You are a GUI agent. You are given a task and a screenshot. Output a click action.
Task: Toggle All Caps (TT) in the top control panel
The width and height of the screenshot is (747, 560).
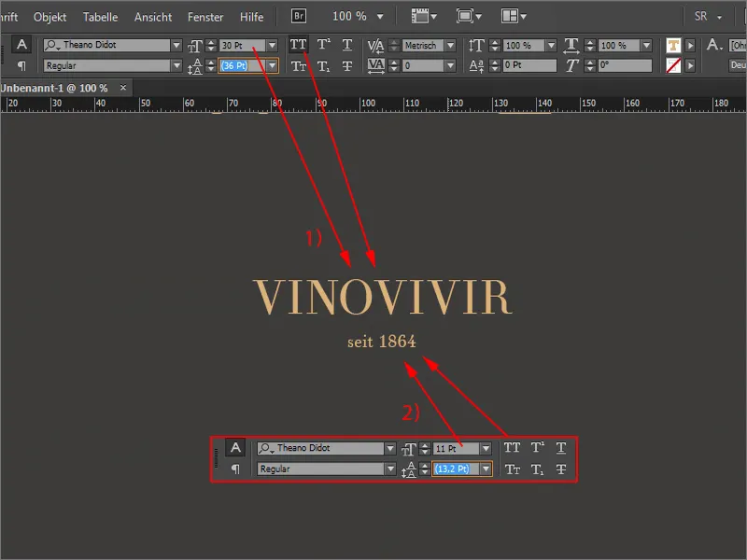pos(299,45)
